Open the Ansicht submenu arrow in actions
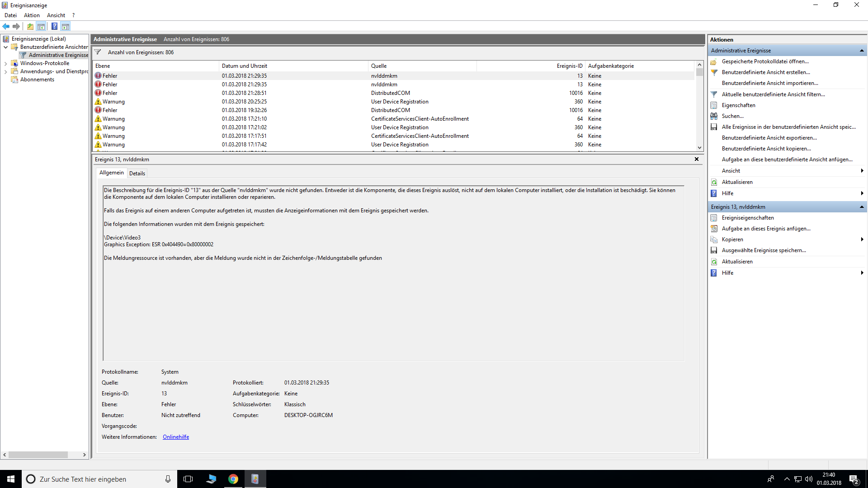Screen dimensions: 868x488 [x=862, y=171]
